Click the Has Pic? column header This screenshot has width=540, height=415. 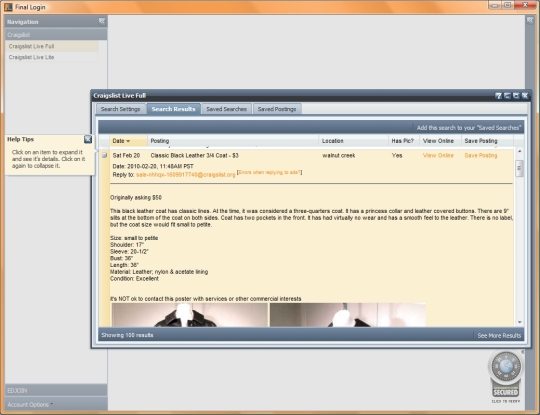(404, 141)
